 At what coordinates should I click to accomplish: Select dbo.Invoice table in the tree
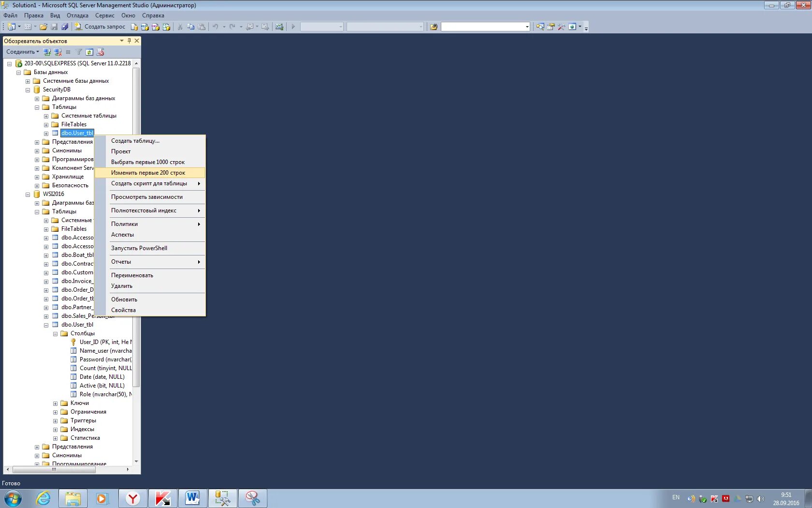click(x=73, y=281)
